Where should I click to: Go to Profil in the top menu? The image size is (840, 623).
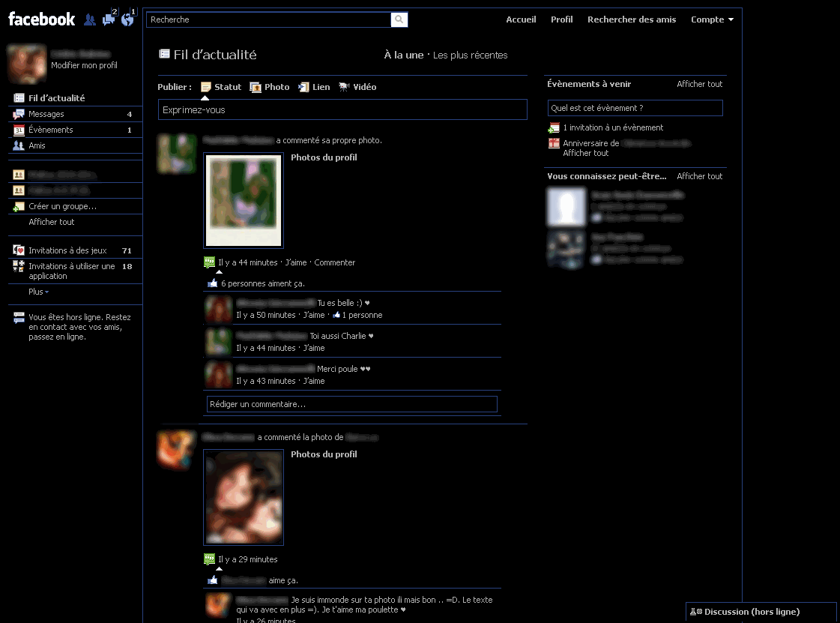coord(561,19)
